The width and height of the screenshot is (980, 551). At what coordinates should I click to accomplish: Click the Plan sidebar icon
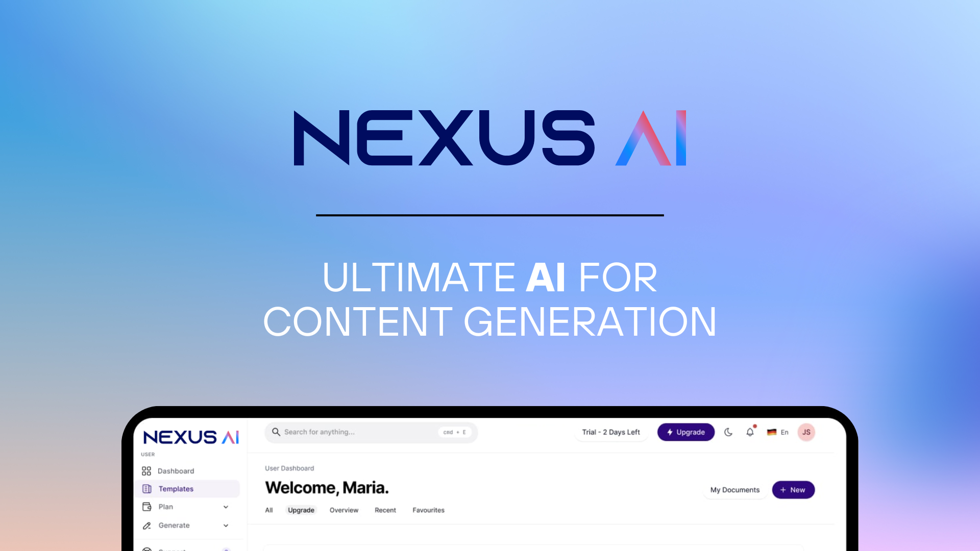point(146,507)
